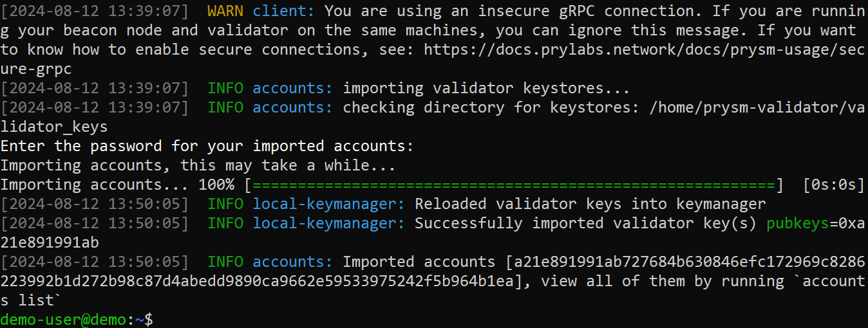This screenshot has width=868, height=328.
Task: Click the [0s:0s] elapsed time indicator
Action: pyautogui.click(x=833, y=185)
